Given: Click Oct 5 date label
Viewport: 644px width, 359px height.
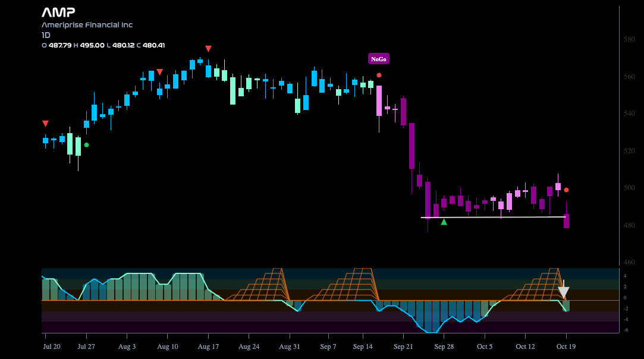Looking at the screenshot, I should [x=485, y=347].
